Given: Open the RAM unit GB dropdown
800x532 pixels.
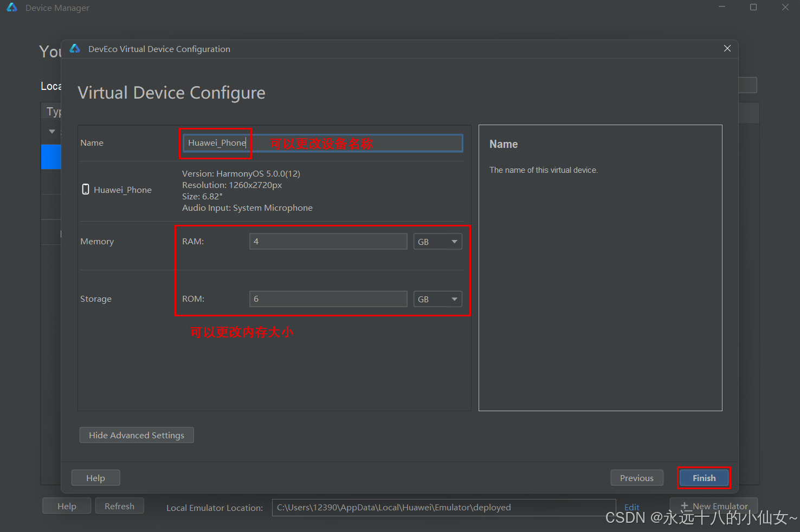Looking at the screenshot, I should coord(437,242).
